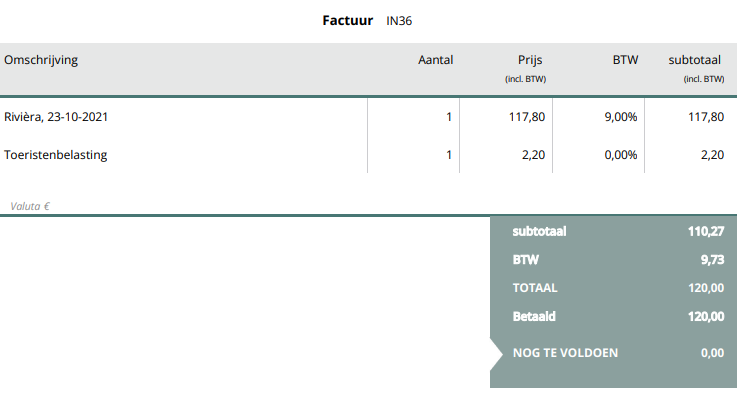Click the Omschrijving column header
737x410 pixels.
[x=41, y=60]
